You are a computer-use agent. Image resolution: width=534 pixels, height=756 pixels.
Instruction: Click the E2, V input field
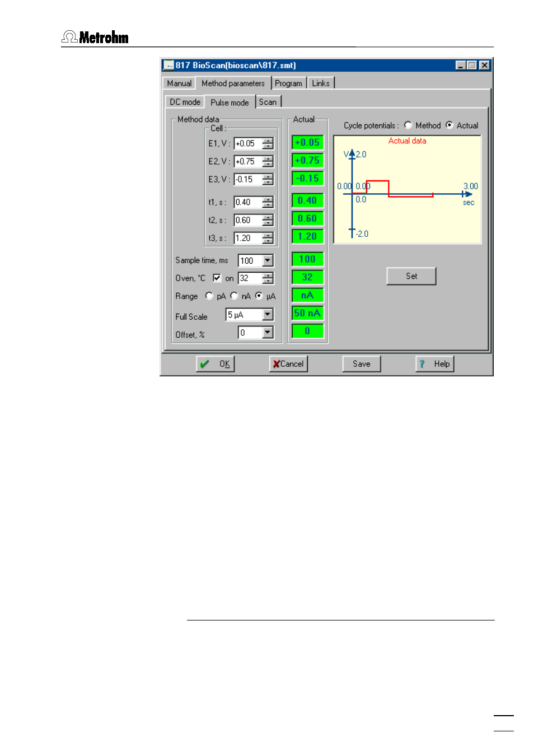pos(248,161)
